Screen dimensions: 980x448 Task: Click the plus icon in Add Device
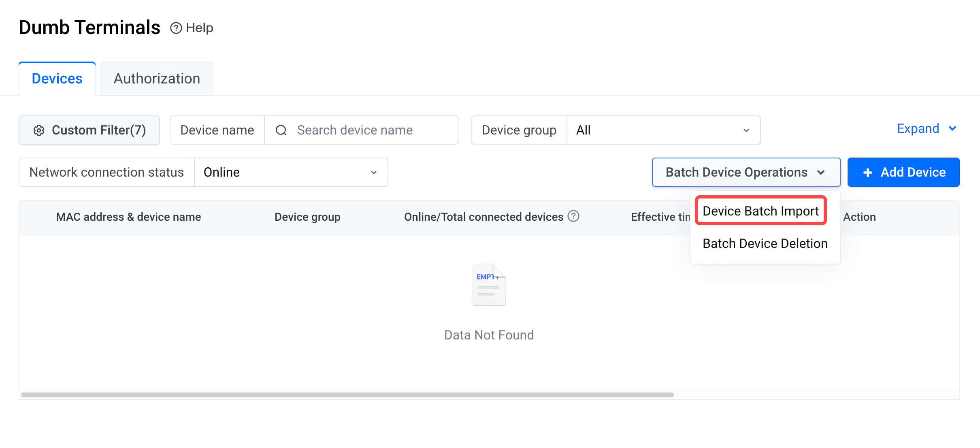tap(867, 173)
